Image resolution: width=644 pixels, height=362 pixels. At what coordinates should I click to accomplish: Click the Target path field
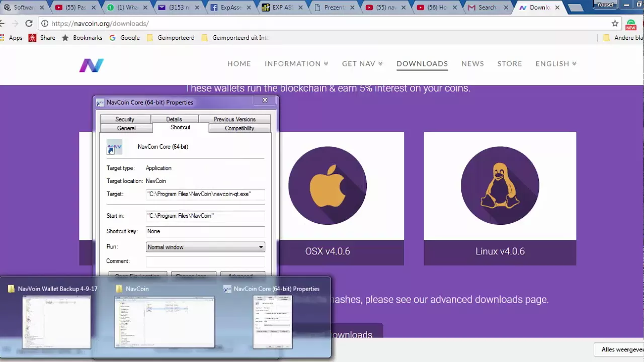205,194
